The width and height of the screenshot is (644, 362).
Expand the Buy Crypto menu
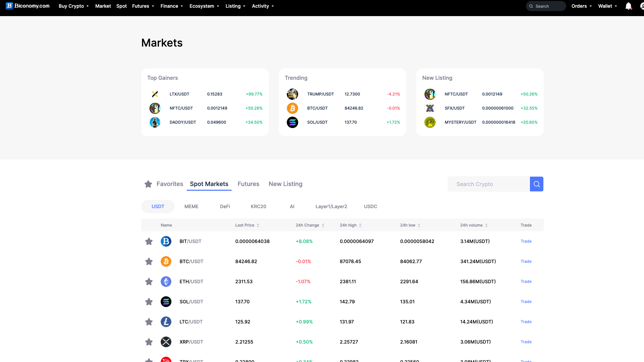[x=74, y=6]
